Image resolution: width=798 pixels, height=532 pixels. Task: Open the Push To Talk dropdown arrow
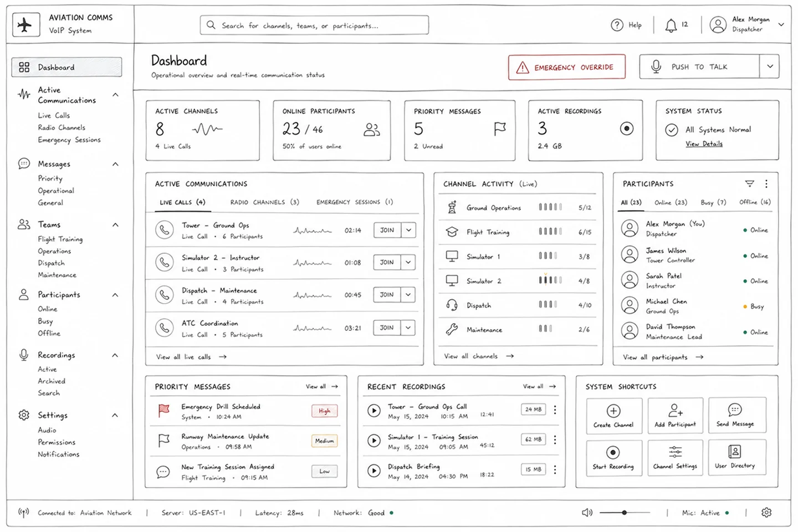770,66
